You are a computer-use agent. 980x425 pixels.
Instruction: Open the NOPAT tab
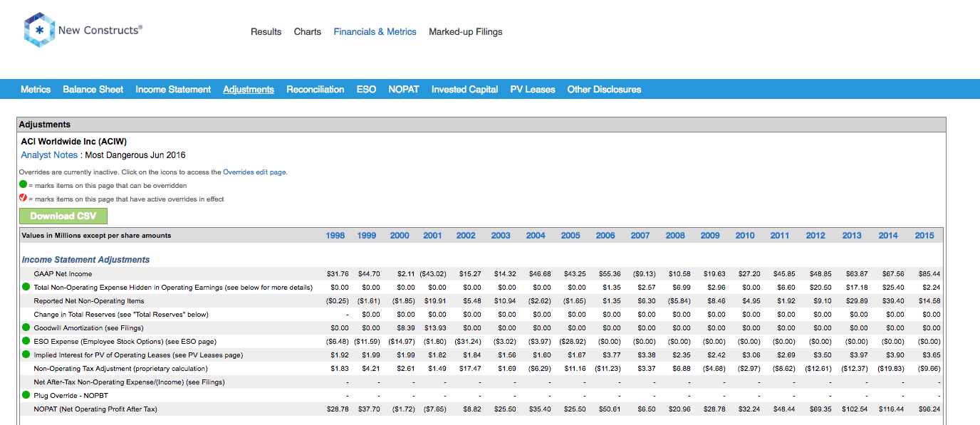click(x=404, y=90)
